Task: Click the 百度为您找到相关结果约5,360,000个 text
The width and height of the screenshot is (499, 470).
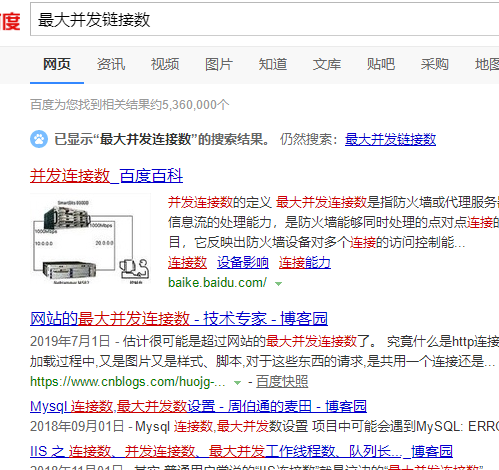Action: pyautogui.click(x=130, y=105)
